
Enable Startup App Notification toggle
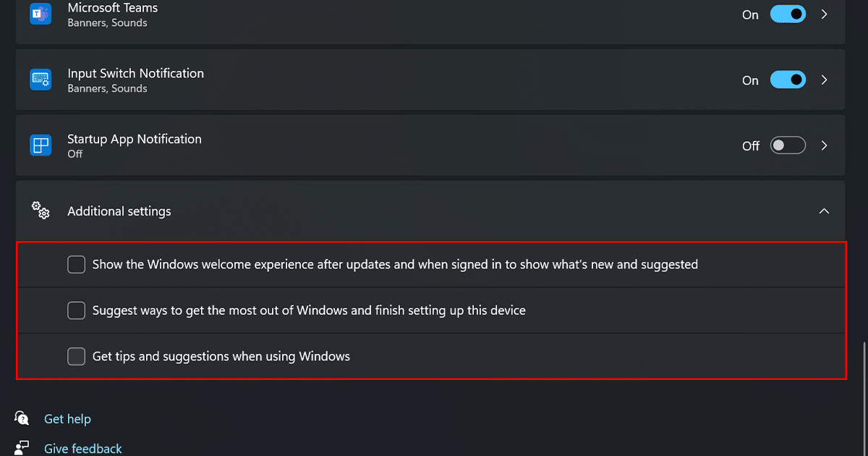coord(788,145)
